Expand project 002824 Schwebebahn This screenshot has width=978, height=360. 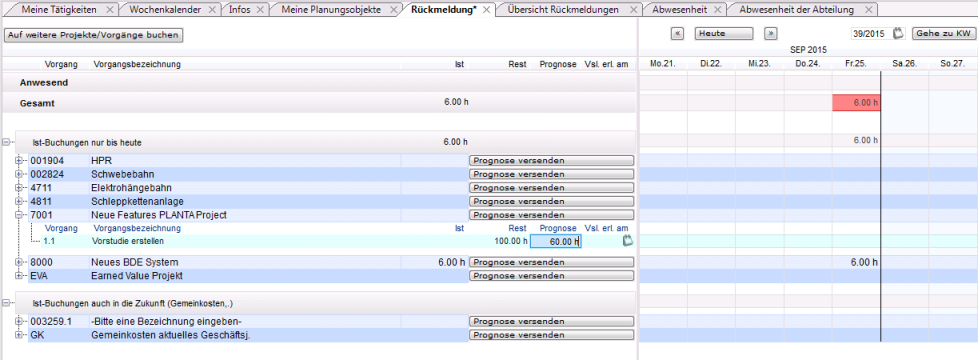click(x=19, y=174)
